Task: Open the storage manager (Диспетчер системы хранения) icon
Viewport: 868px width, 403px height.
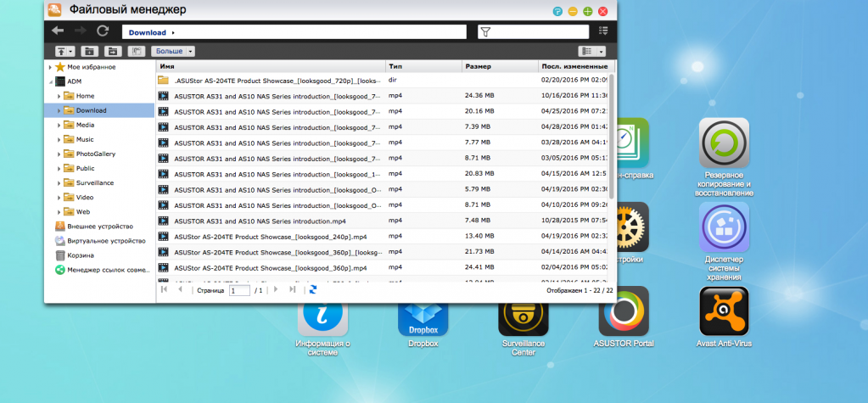Action: point(724,229)
